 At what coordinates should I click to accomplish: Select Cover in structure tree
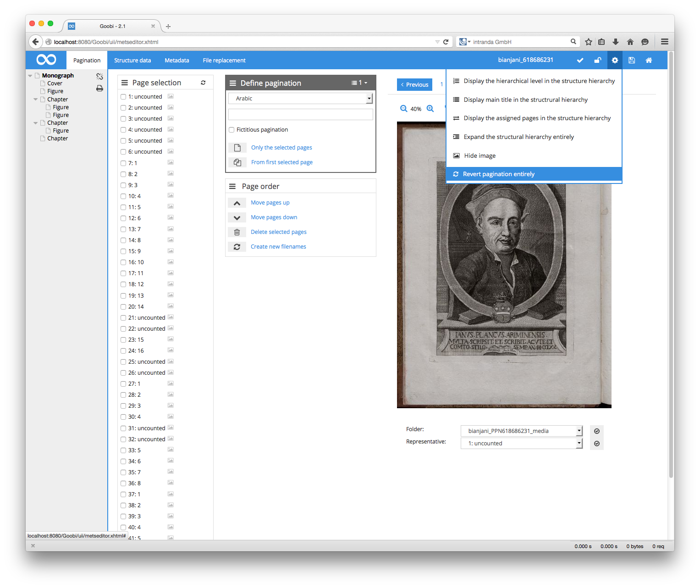pyautogui.click(x=55, y=83)
